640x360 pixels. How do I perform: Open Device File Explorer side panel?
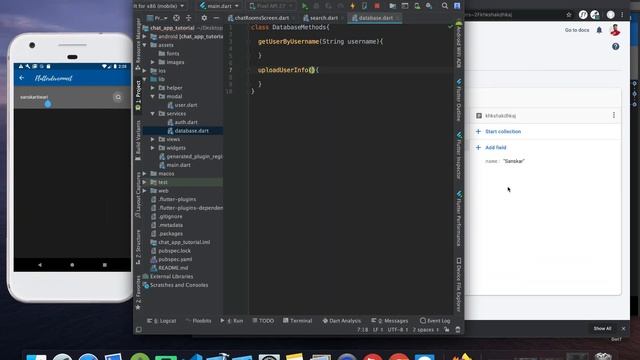coord(459,284)
